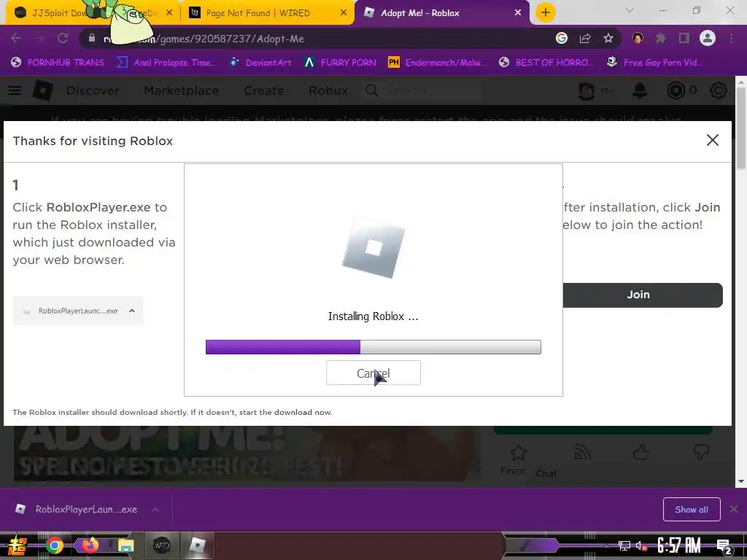Open the Roblox installer taskbar icon
Image resolution: width=747 pixels, height=560 pixels.
(x=197, y=545)
